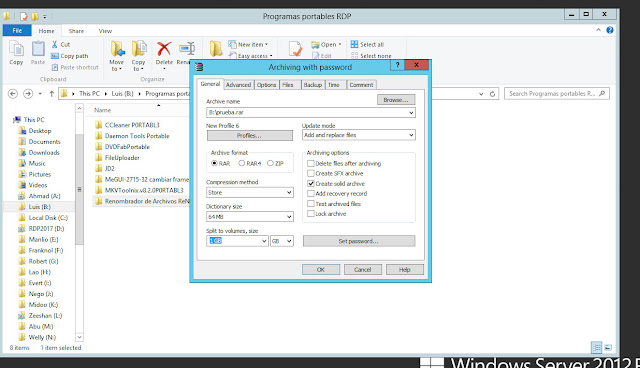Enable Lock archive option

pyautogui.click(x=311, y=213)
